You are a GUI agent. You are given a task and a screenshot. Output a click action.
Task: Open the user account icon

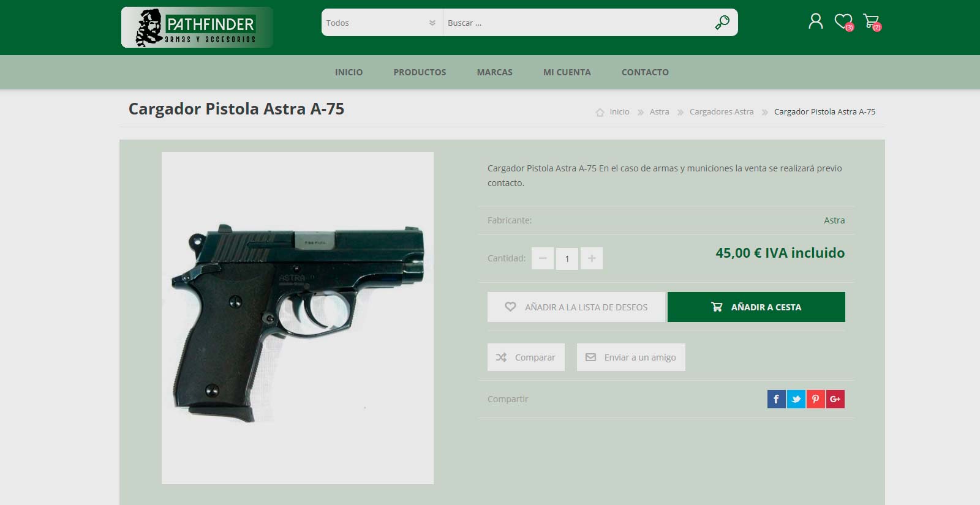(x=815, y=22)
